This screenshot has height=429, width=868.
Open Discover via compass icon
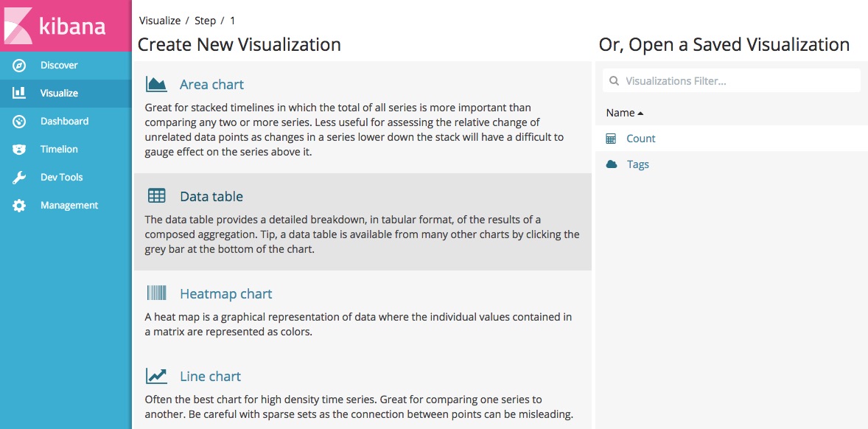pos(19,66)
